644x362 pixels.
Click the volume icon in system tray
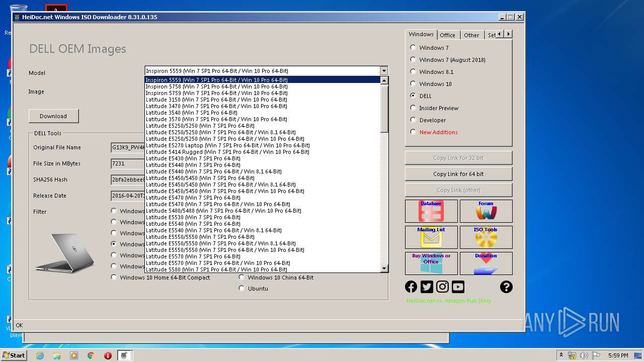point(584,355)
